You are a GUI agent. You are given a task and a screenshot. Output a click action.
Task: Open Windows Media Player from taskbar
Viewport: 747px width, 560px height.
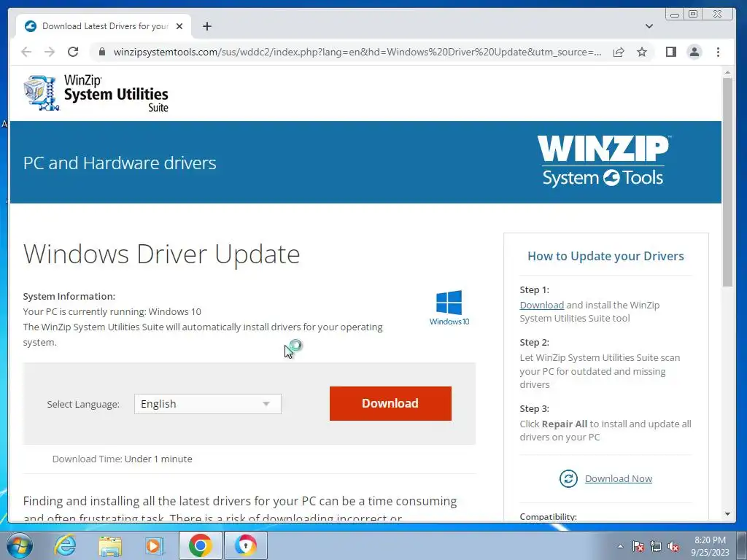coord(154,545)
